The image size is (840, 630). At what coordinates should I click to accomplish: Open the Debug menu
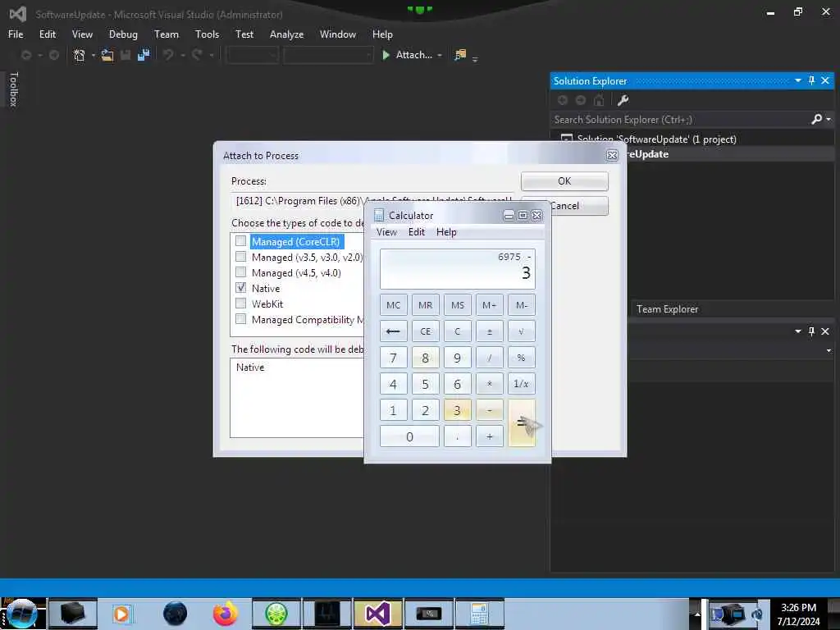pos(123,34)
